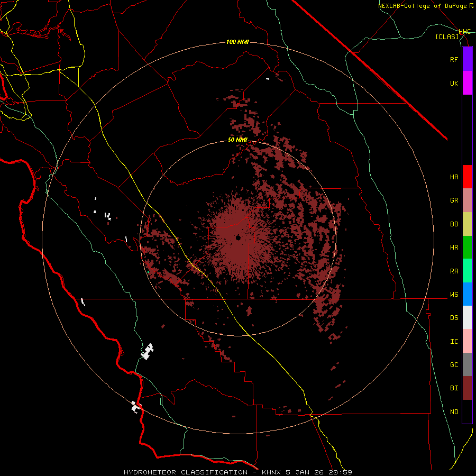Click the GR legend label

pos(454,200)
